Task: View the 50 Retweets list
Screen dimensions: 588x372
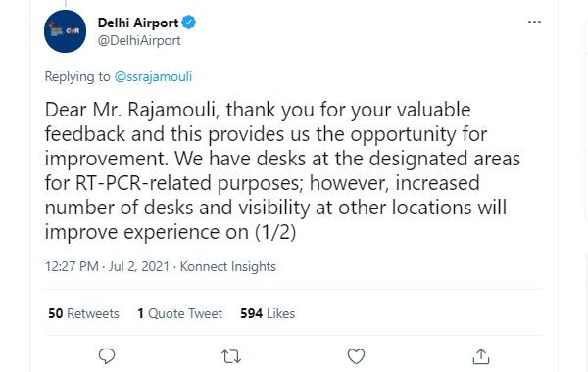Action: [x=83, y=313]
